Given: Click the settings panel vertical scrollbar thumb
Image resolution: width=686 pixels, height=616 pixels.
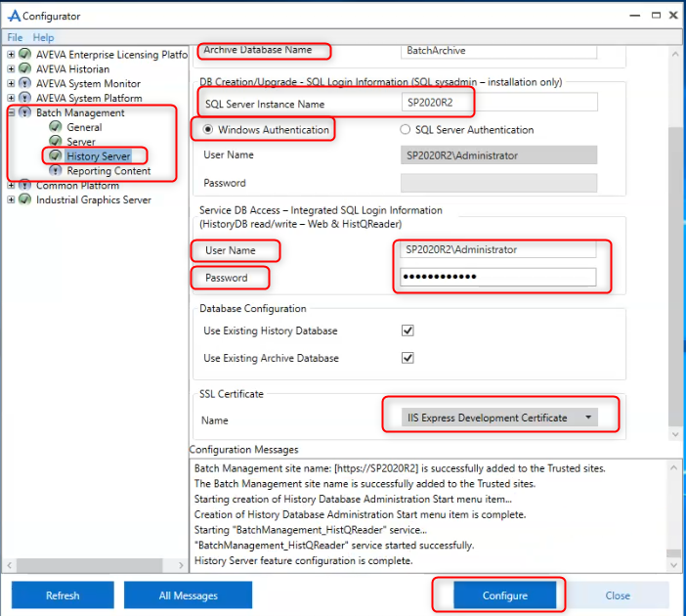Looking at the screenshot, I should (674, 276).
